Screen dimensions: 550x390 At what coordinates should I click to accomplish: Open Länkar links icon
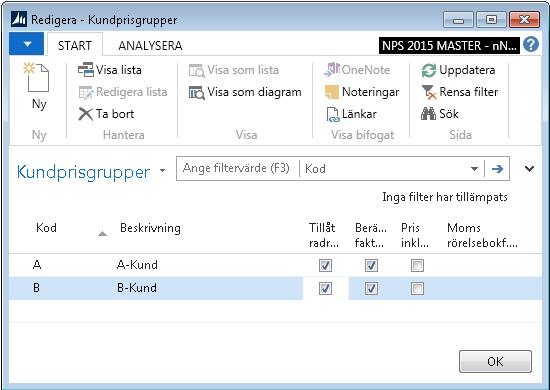point(333,114)
